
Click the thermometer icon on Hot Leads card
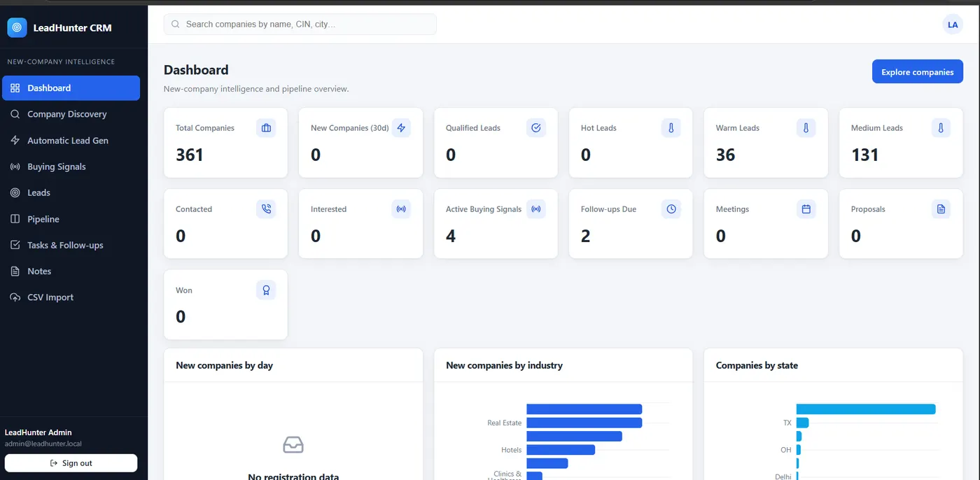coord(671,128)
